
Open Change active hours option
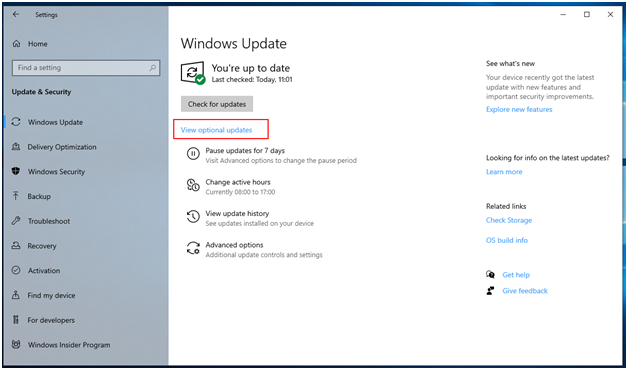(x=238, y=182)
